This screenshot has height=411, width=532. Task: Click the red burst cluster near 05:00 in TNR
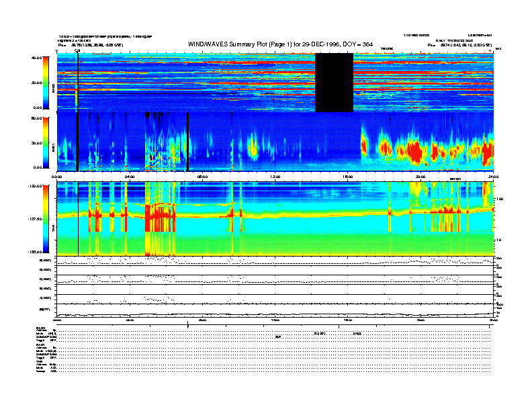160,217
